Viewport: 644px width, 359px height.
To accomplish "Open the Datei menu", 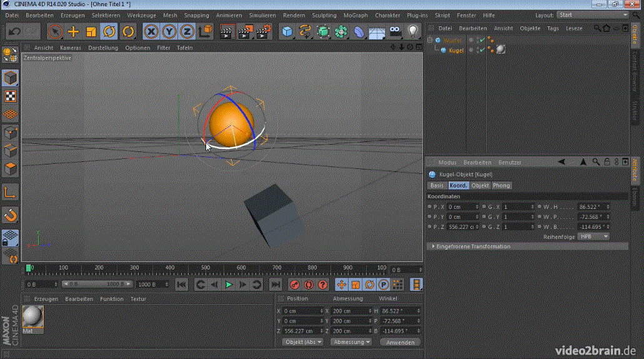I will [12, 15].
